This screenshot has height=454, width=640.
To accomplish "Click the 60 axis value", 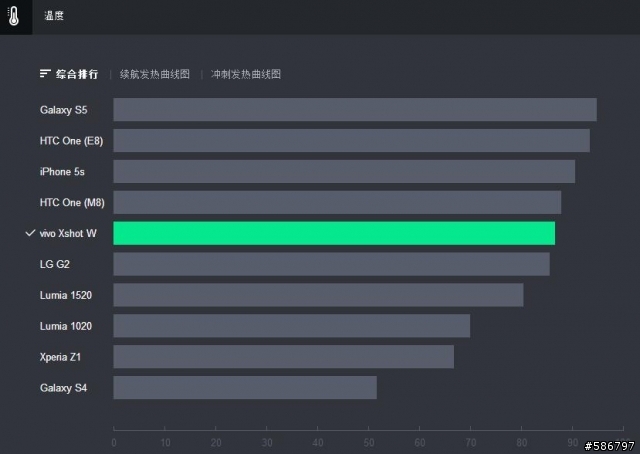I will tap(420, 443).
